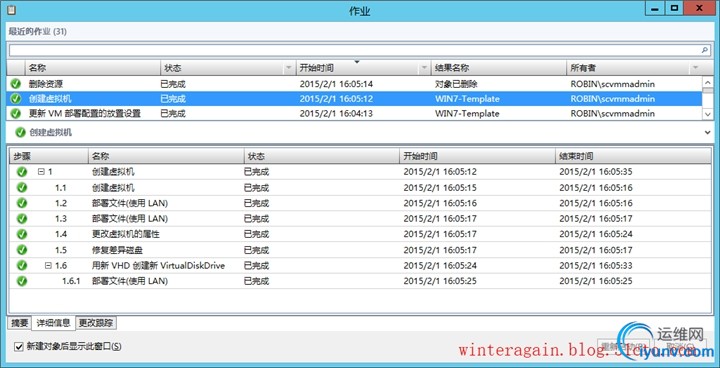Click owner ROBIN\scvmmadmin in 删除资源 row
This screenshot has width=720, height=368.
point(613,84)
